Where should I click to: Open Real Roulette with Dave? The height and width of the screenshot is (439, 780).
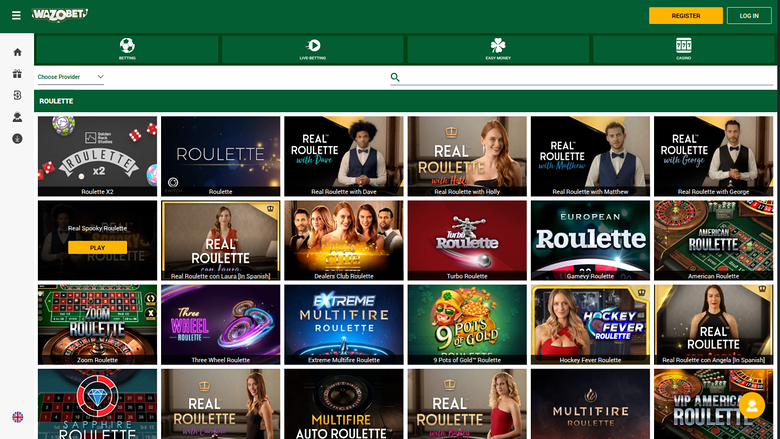pos(344,157)
